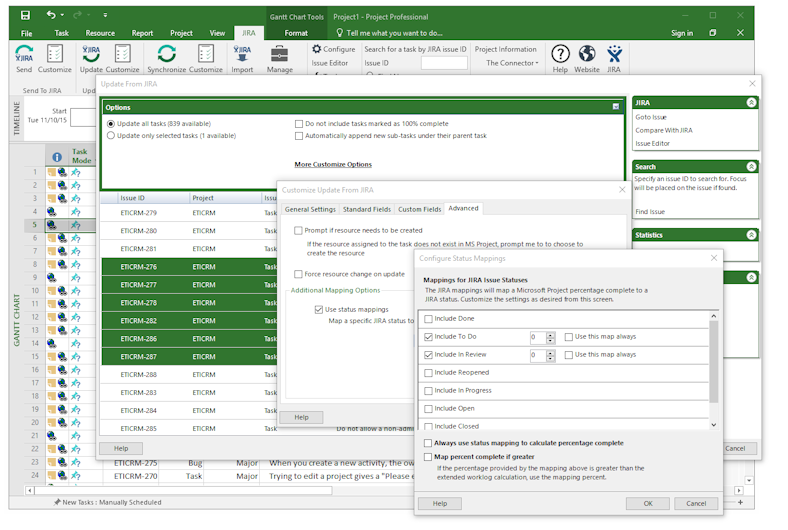Click the note indicator icon in row 8

tap(51, 264)
